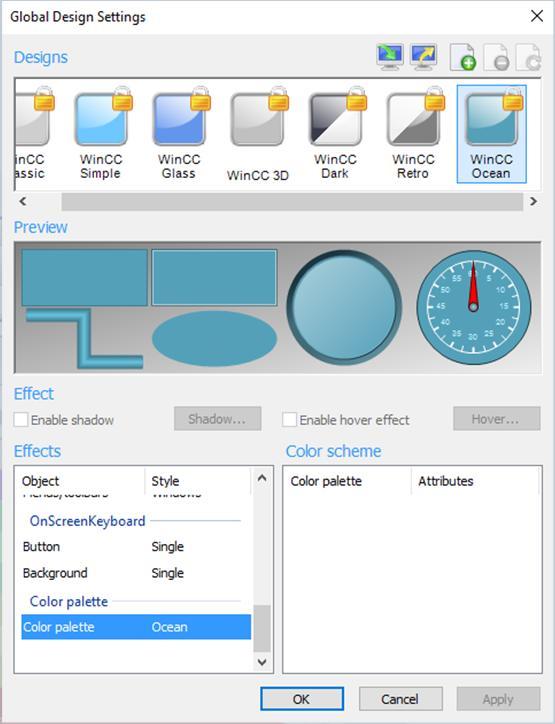Image resolution: width=555 pixels, height=724 pixels.
Task: Pick the WinCC Dark design
Action: (x=335, y=134)
